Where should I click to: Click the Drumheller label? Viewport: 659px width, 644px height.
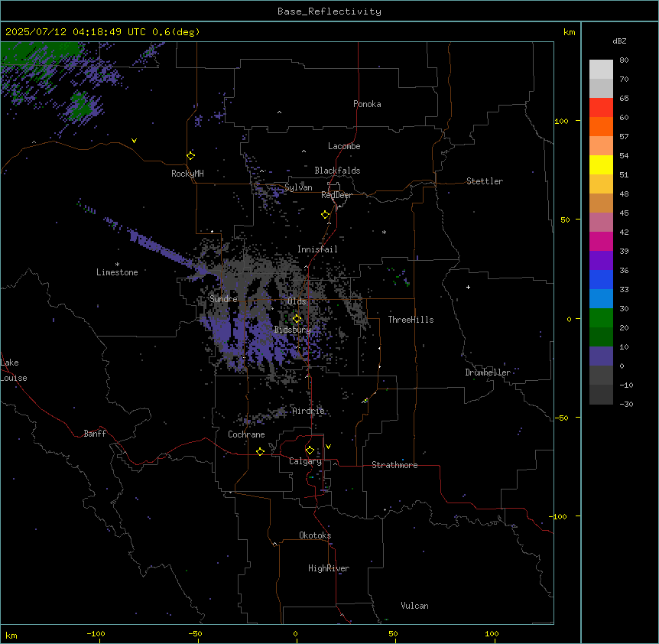click(x=488, y=372)
